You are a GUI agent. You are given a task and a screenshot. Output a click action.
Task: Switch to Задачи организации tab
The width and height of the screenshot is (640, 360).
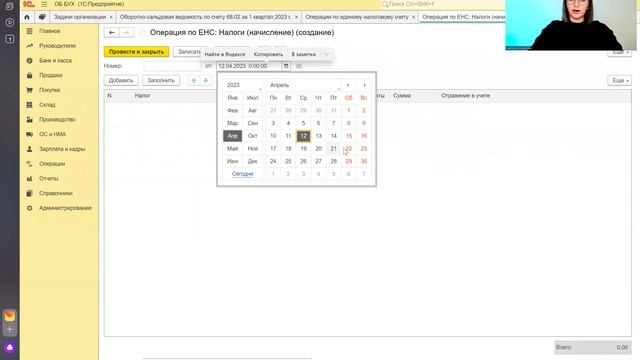tap(80, 17)
